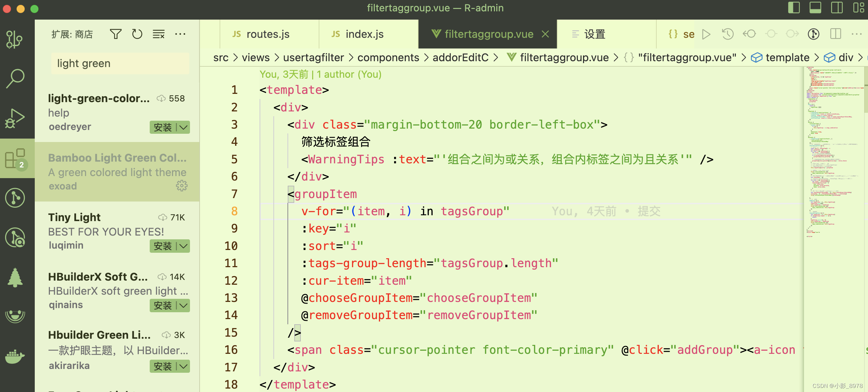Viewport: 868px width, 392px height.
Task: Open the Source Control view
Action: [15, 198]
